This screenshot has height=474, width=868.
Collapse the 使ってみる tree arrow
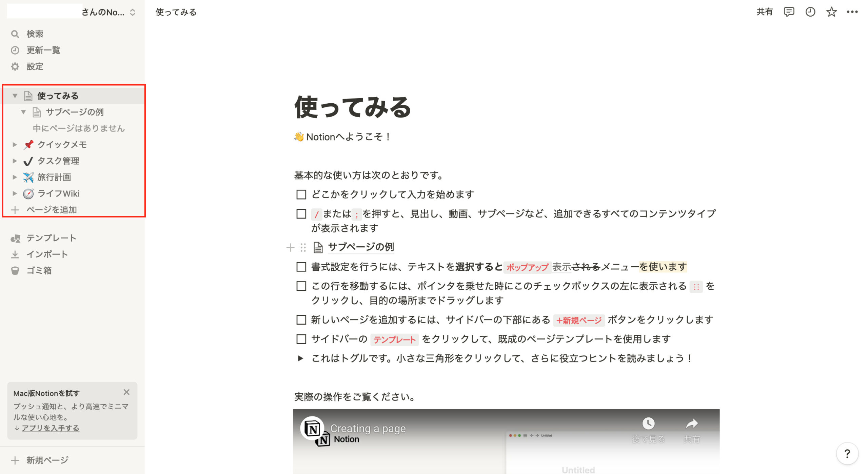[x=15, y=96]
